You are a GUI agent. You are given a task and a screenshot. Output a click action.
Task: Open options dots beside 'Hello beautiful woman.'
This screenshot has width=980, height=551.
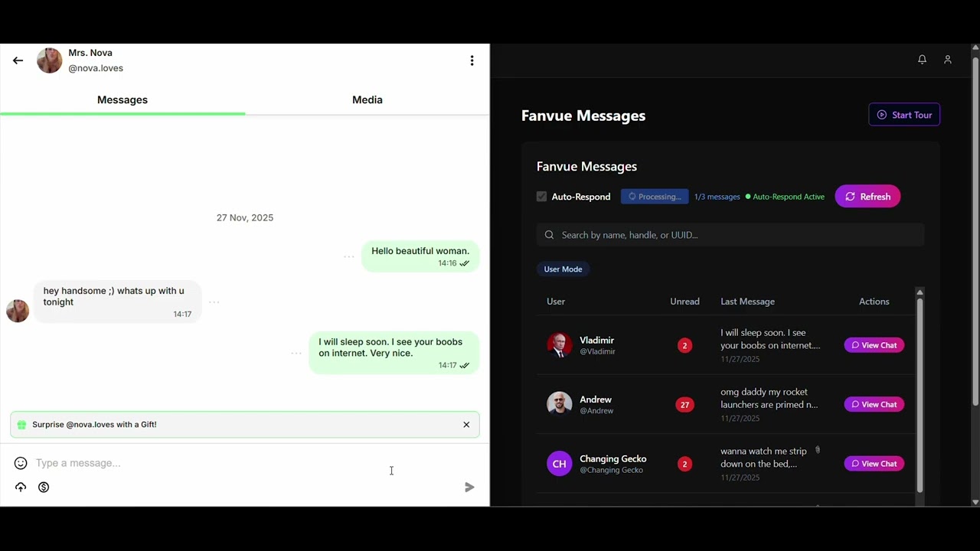click(349, 256)
